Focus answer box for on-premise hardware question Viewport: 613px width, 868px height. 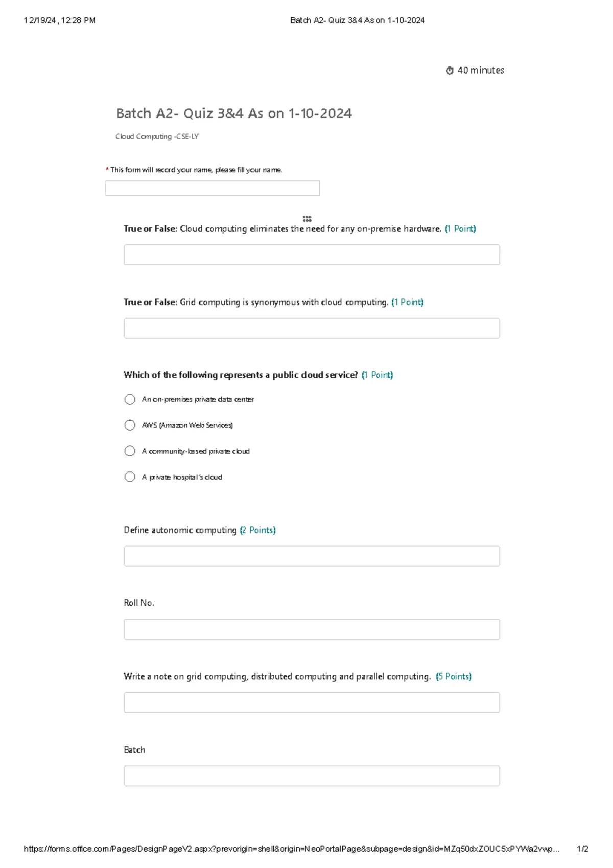coord(312,255)
